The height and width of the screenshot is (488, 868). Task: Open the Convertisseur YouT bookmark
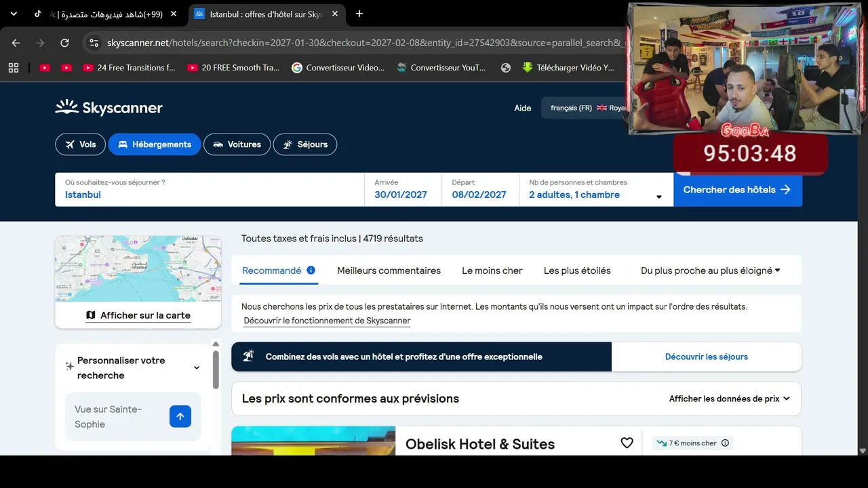[x=441, y=68]
